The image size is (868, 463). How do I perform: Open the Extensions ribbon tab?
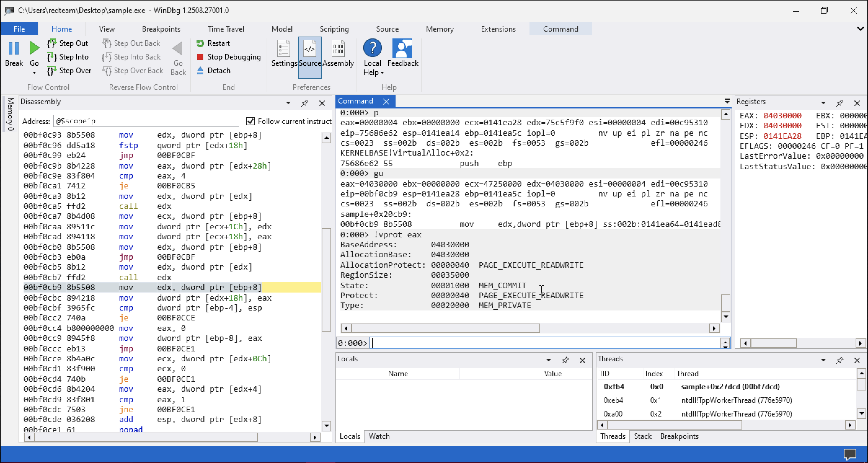498,29
